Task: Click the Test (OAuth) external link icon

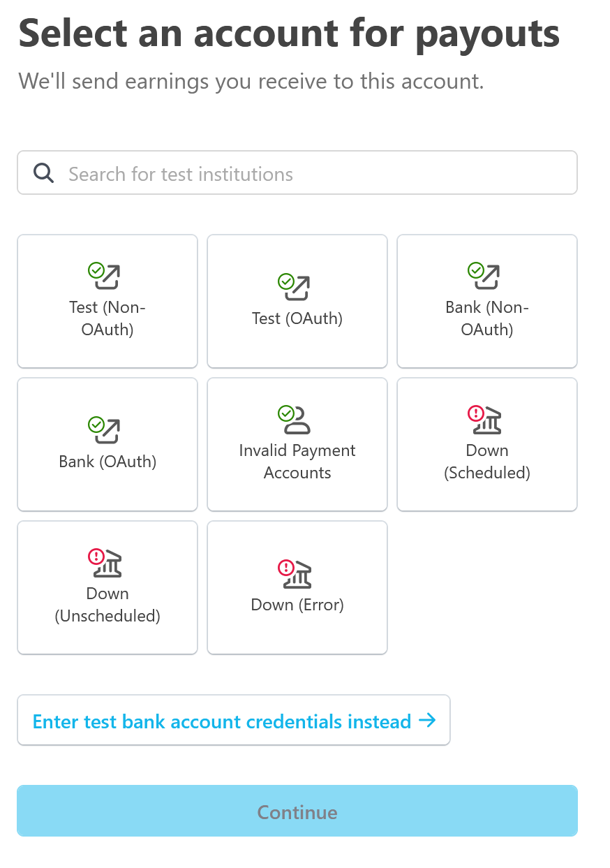Action: (x=295, y=288)
